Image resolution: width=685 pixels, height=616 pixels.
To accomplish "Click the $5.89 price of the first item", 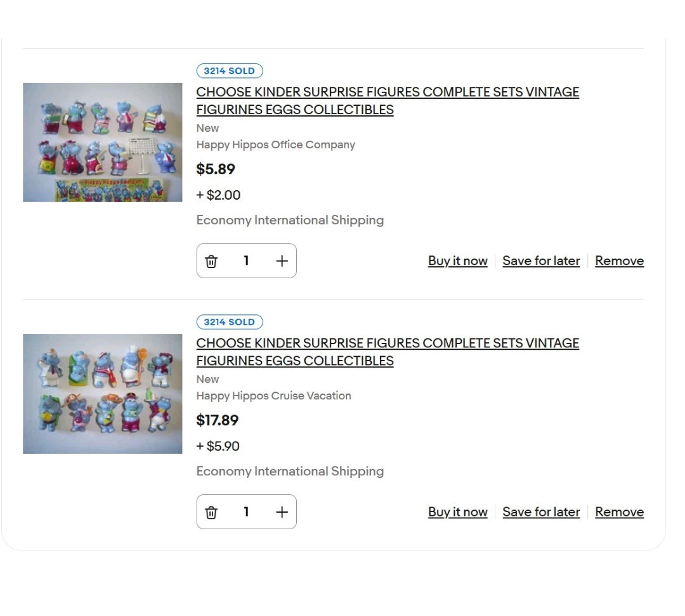I will pos(216,169).
